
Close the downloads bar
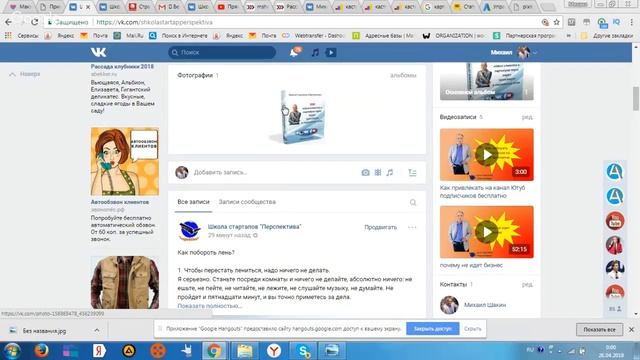tap(631, 329)
